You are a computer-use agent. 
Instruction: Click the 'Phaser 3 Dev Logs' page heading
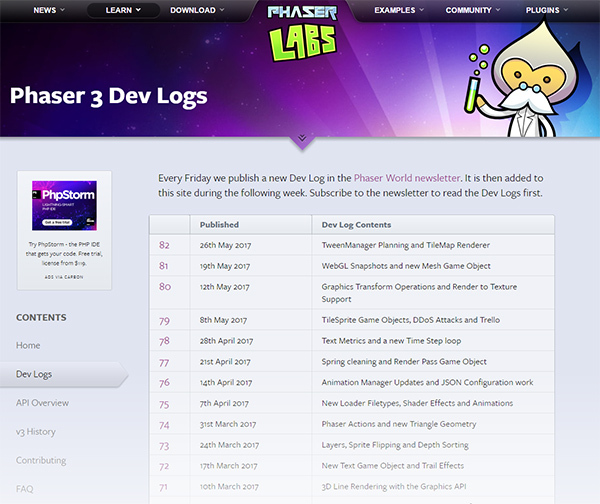coord(109,96)
